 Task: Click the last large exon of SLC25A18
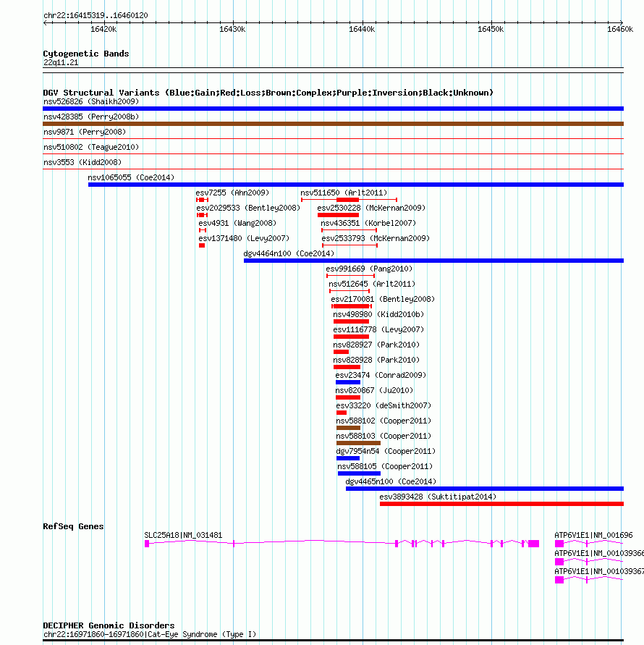pos(534,544)
